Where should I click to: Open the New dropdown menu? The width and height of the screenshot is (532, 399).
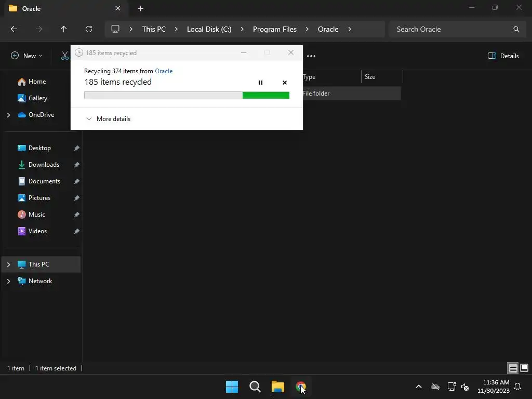[x=27, y=56]
